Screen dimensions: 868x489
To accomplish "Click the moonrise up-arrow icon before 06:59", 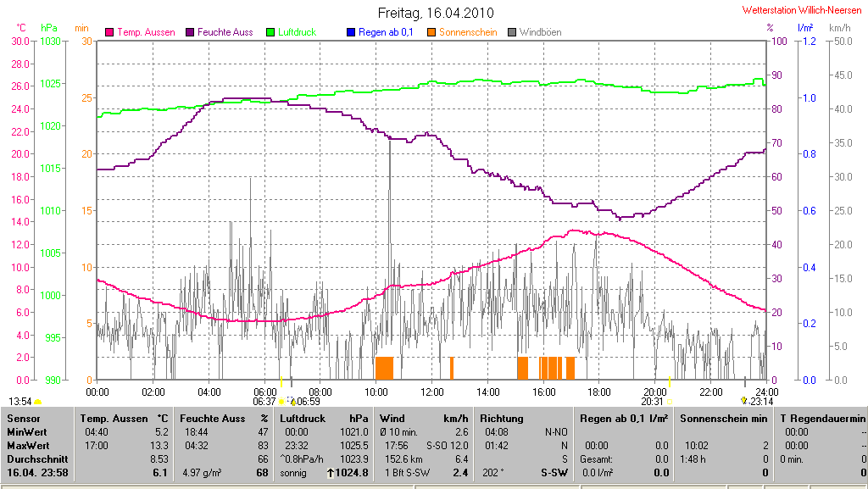I will point(293,403).
